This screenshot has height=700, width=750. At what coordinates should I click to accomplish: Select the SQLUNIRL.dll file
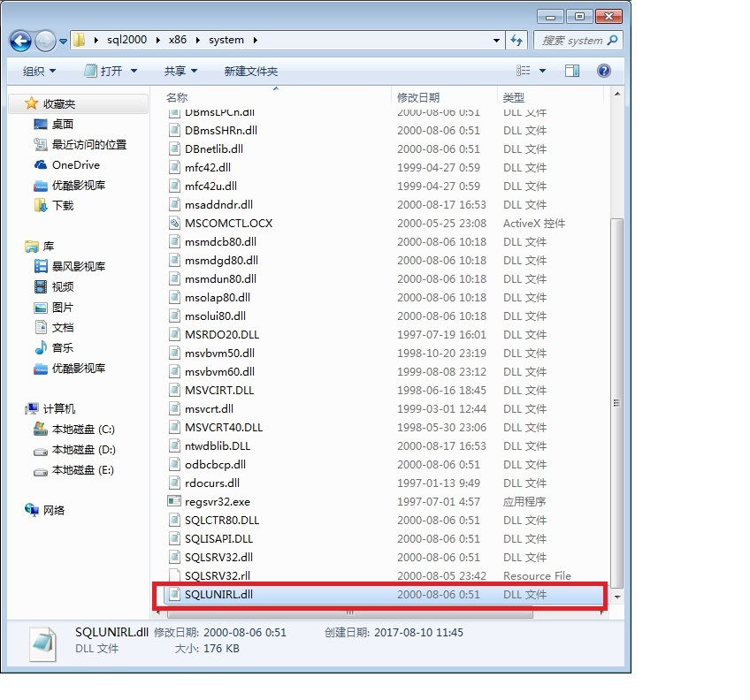coord(218,595)
